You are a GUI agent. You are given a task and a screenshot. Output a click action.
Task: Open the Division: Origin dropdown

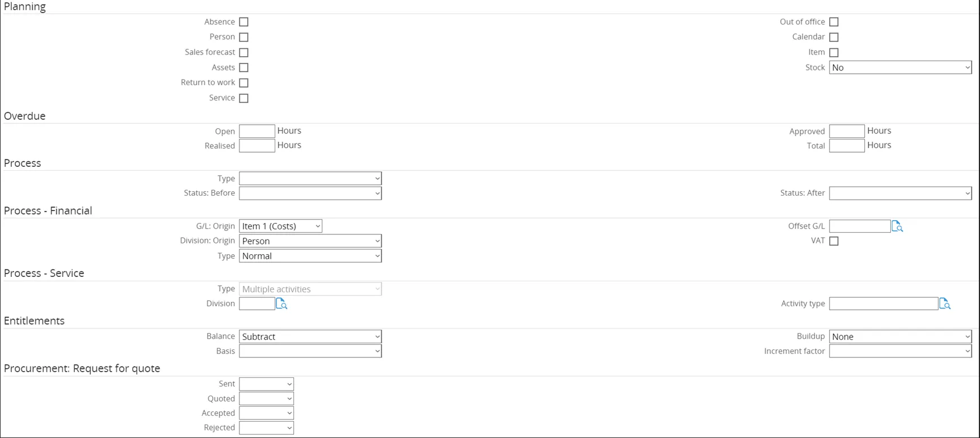point(310,241)
